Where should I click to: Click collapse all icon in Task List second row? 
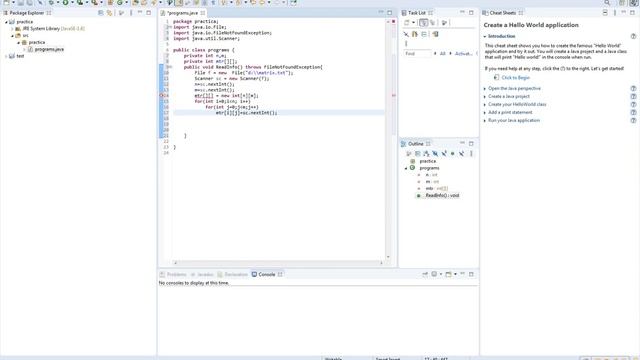click(424, 34)
